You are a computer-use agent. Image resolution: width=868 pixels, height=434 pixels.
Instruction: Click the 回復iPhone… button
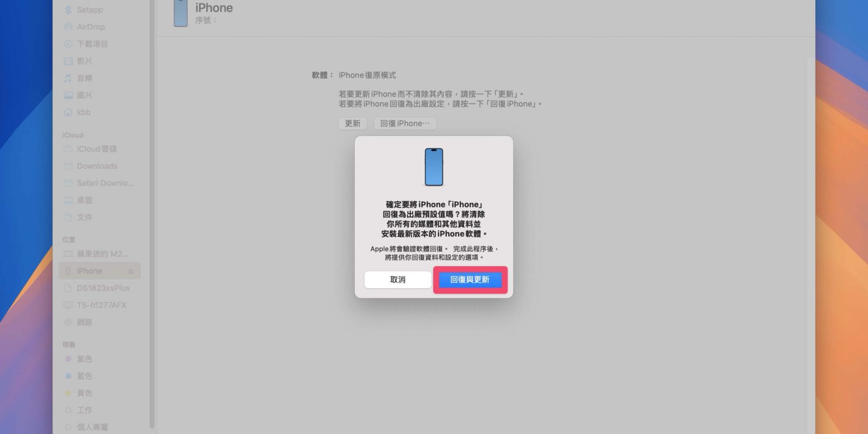405,123
